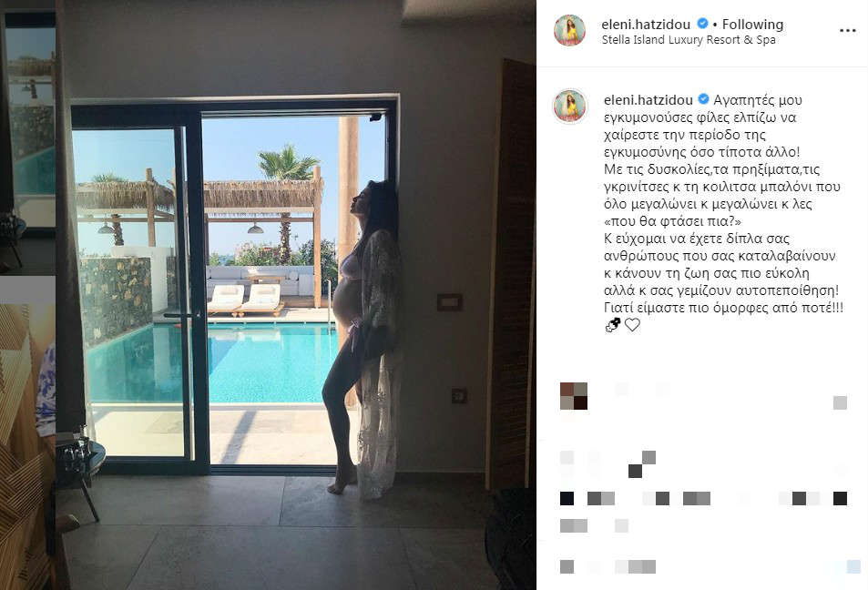
Task: Click the caption text starting with Αγαπητές μου
Action: point(723,204)
